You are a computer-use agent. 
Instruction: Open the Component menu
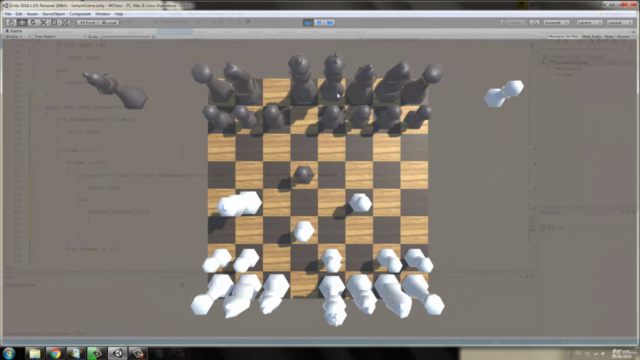pos(80,14)
